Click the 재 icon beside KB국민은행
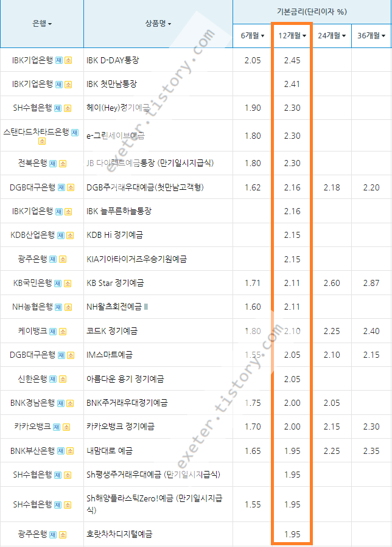The width and height of the screenshot is (392, 547). [x=58, y=284]
